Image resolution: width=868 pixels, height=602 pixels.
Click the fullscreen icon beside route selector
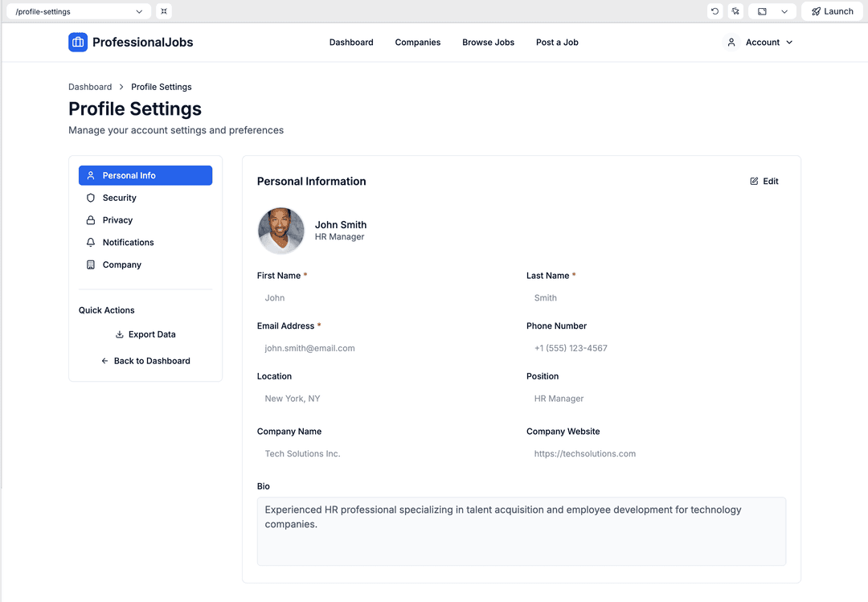pos(164,11)
